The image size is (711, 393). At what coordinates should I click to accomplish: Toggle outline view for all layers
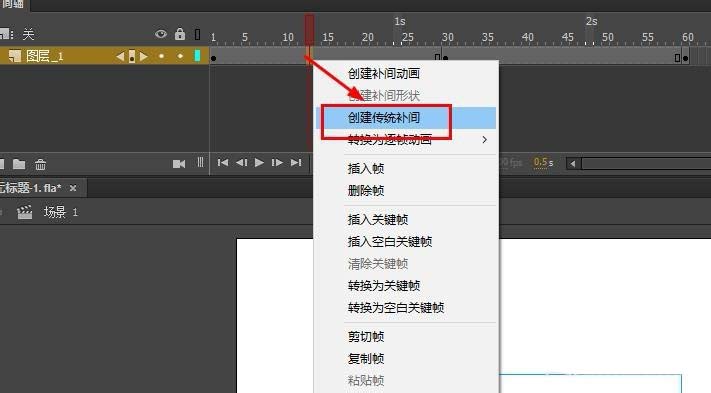197,34
